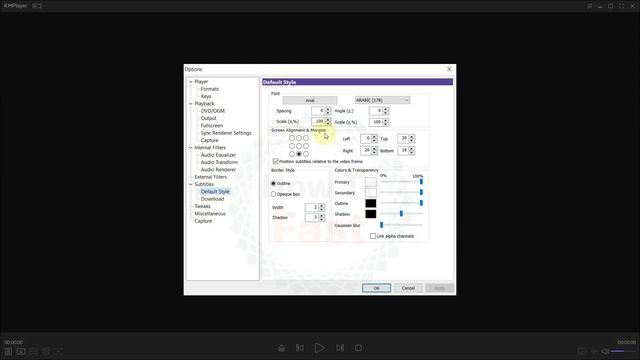Skip to the next track
The width and height of the screenshot is (640, 360).
(340, 348)
